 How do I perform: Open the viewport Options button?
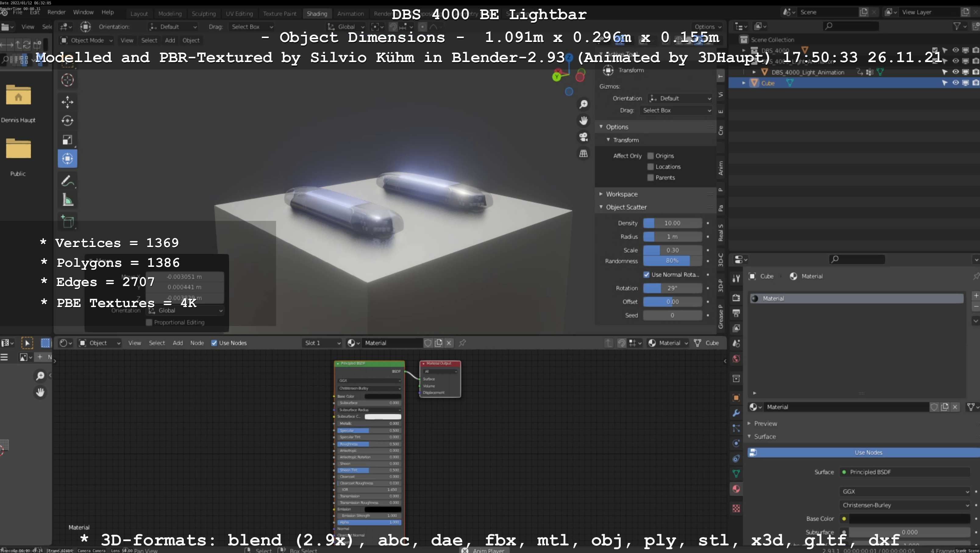707,27
